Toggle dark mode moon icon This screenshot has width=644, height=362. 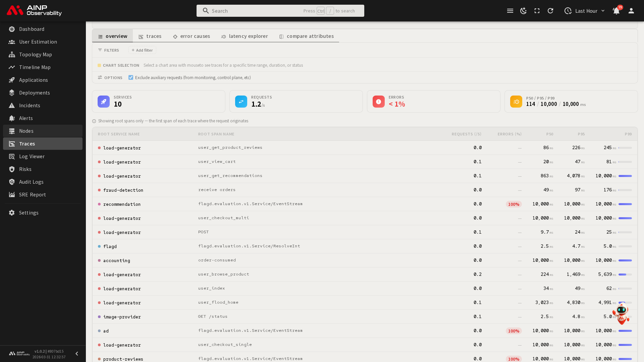click(x=523, y=11)
